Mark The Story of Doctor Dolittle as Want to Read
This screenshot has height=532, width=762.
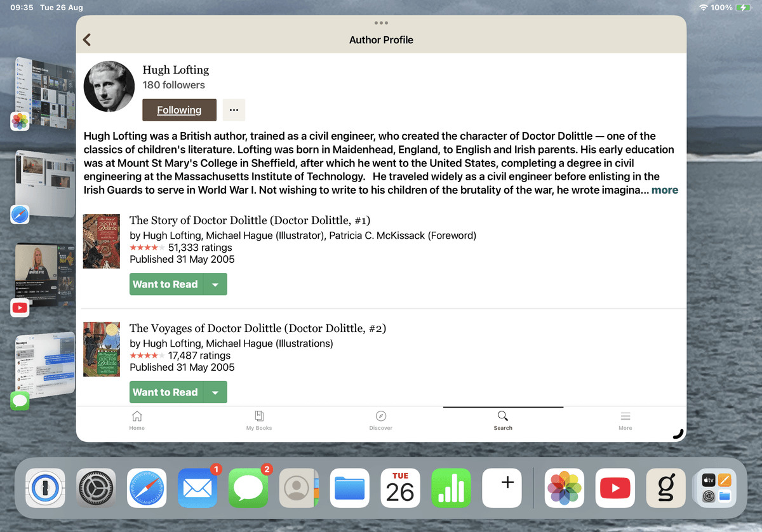[x=166, y=284]
